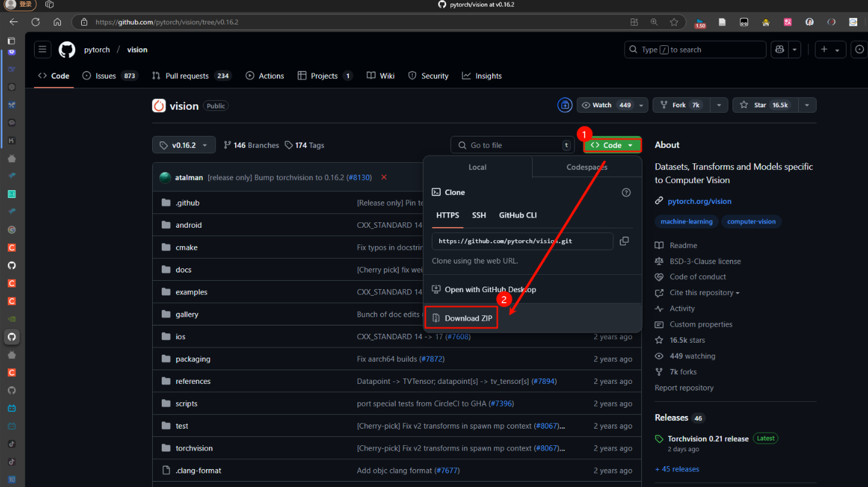
Task: Open the green Code dropdown button
Action: [x=612, y=145]
